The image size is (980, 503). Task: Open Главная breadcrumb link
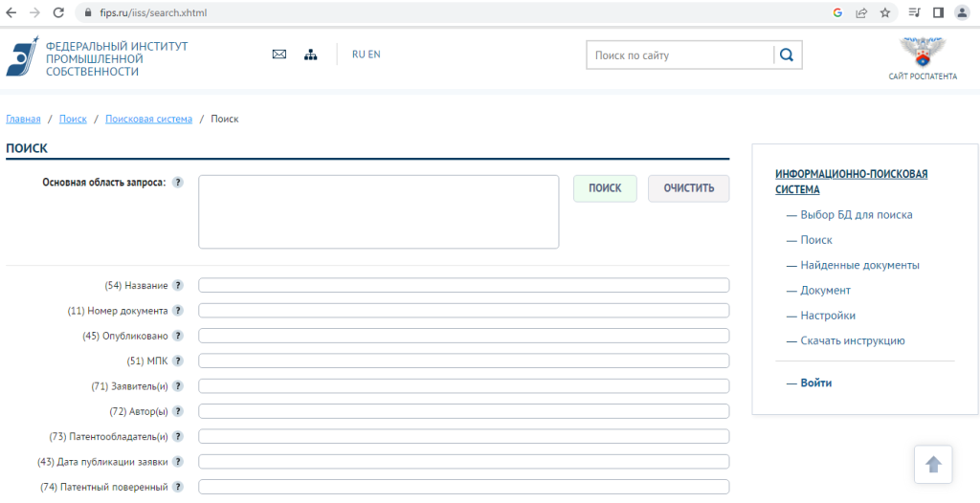[x=23, y=119]
